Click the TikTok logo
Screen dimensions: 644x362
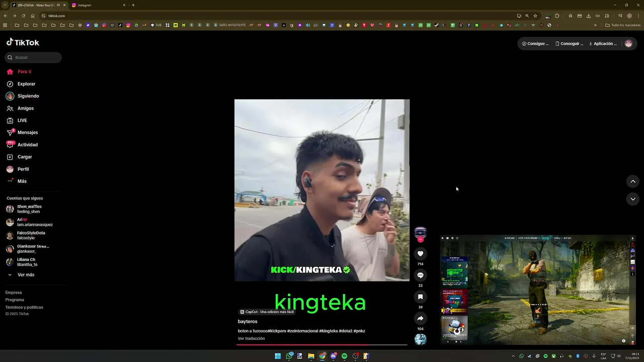(x=23, y=42)
